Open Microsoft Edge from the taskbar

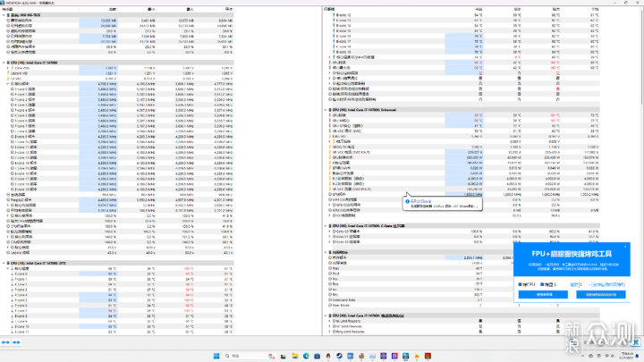click(x=306, y=356)
